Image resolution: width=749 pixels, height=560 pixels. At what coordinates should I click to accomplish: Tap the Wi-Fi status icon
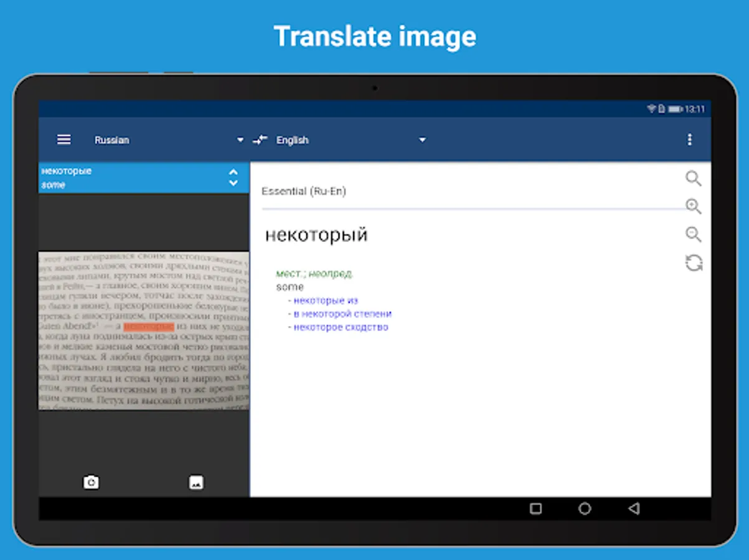(x=651, y=109)
